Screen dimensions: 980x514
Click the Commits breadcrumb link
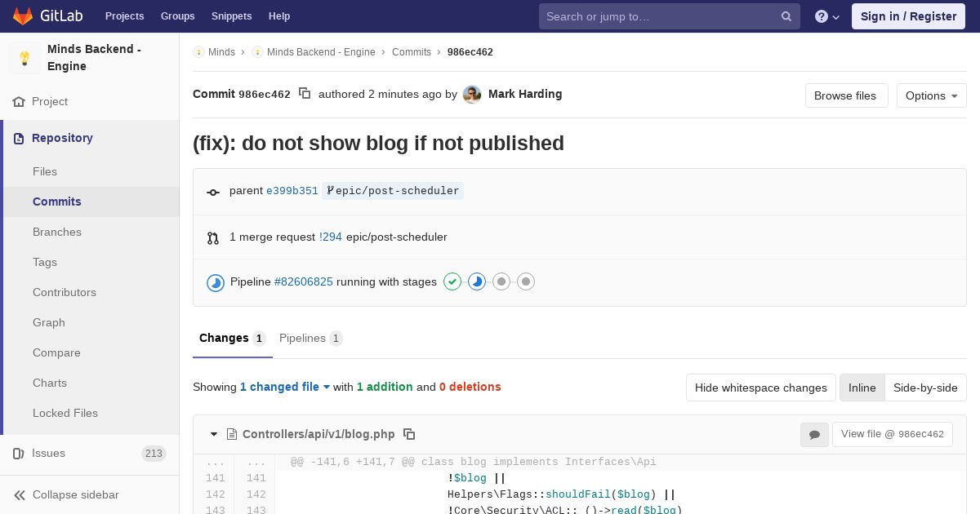(412, 52)
